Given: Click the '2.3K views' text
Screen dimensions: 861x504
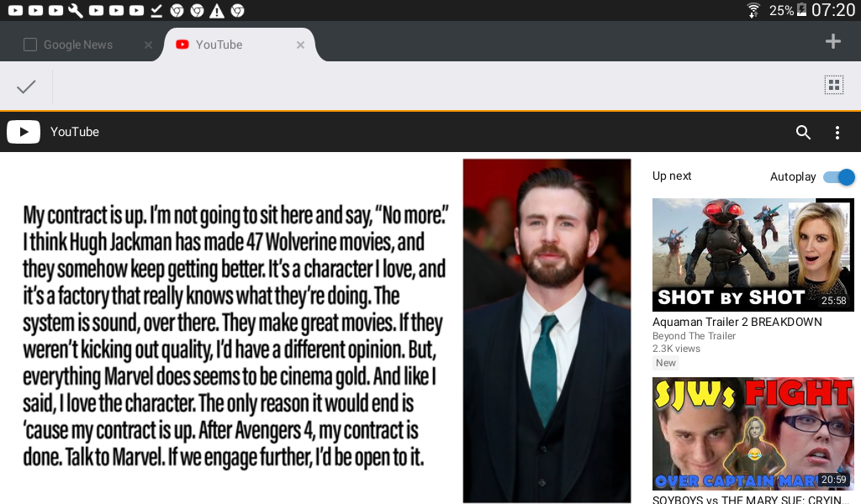Looking at the screenshot, I should (676, 349).
